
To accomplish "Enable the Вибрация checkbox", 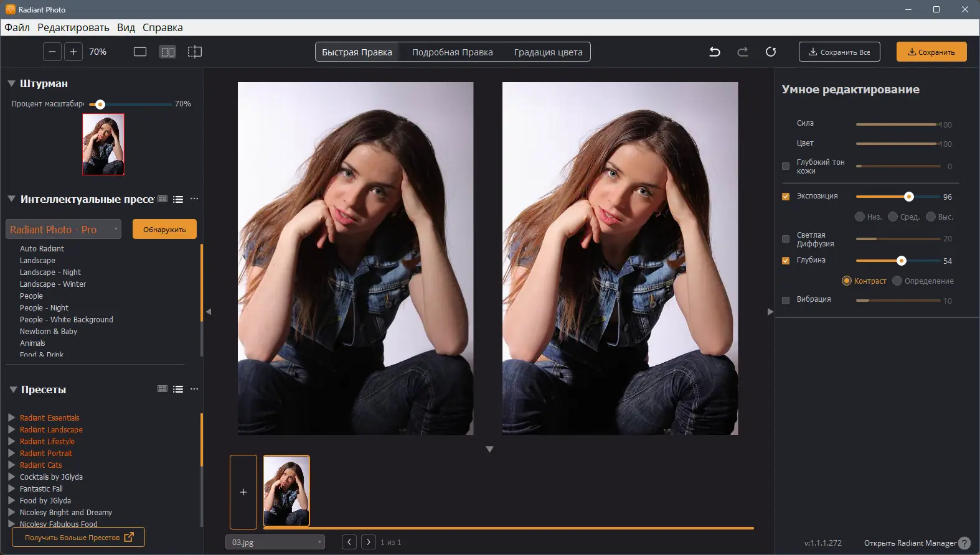I will click(x=786, y=301).
